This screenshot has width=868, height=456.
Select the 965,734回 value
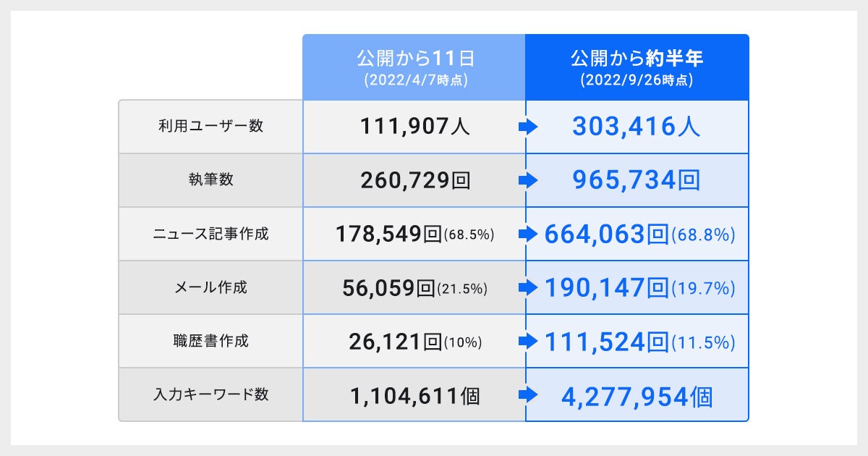[636, 181]
